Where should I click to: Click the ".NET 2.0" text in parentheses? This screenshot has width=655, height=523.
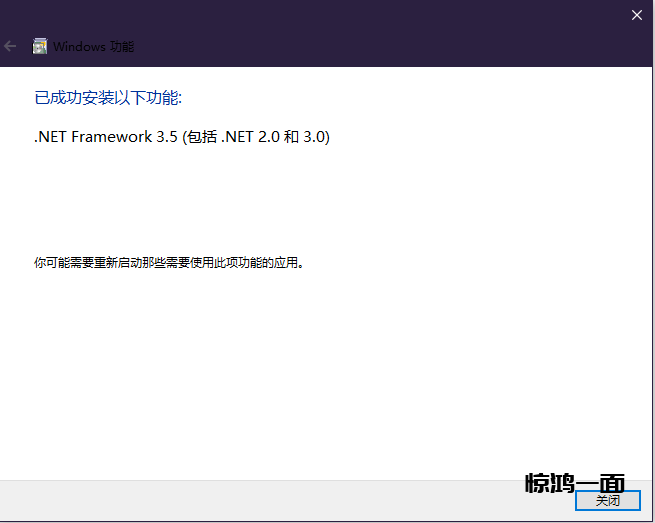[x=252, y=137]
